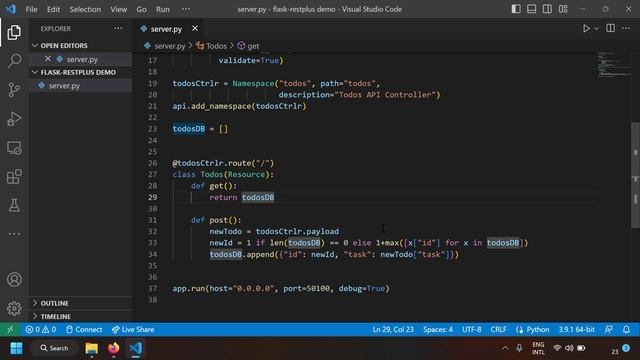Toggle the secondary side bar layout icon
640x360 pixels.
(x=547, y=9)
